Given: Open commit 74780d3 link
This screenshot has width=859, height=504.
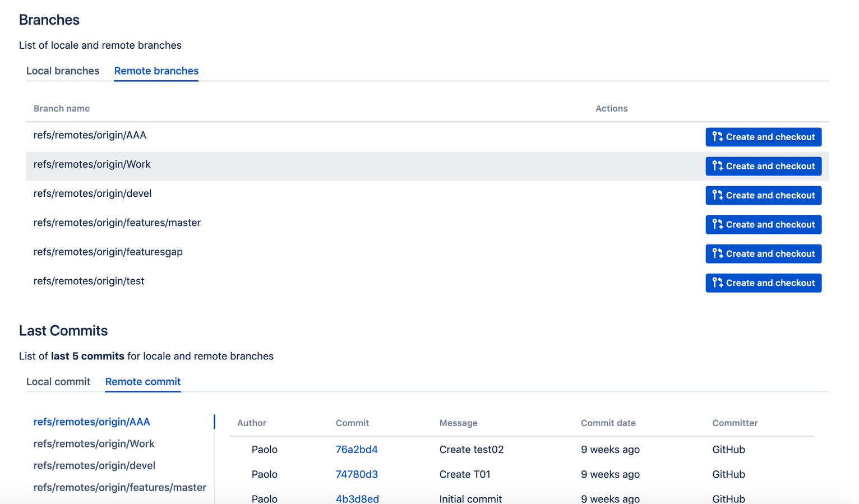Looking at the screenshot, I should pyautogui.click(x=357, y=474).
